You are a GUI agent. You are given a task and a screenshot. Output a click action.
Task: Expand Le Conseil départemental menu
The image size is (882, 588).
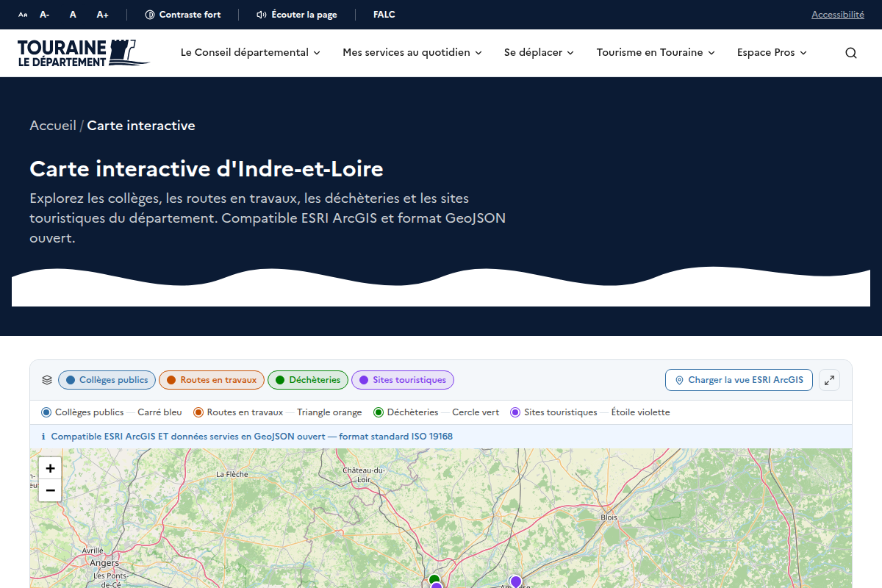click(251, 52)
